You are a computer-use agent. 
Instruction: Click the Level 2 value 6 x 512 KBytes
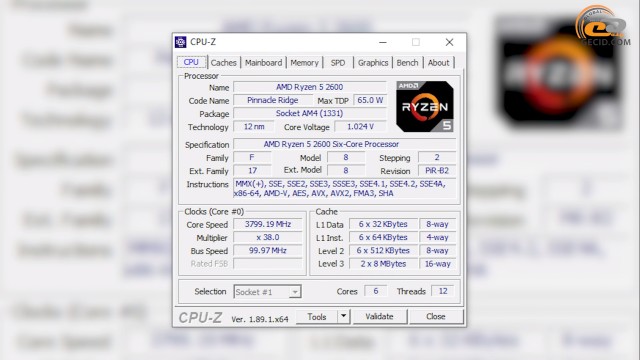383,250
